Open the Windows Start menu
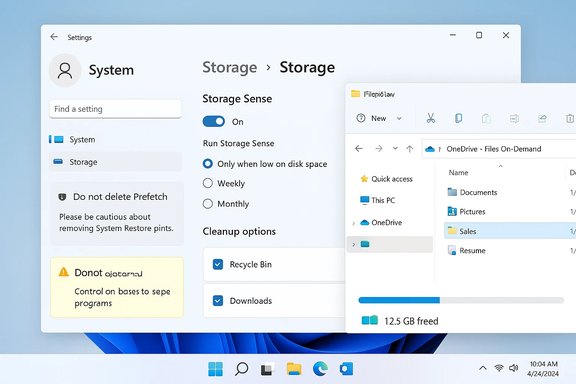Viewport: 576px width, 384px height. [215, 369]
